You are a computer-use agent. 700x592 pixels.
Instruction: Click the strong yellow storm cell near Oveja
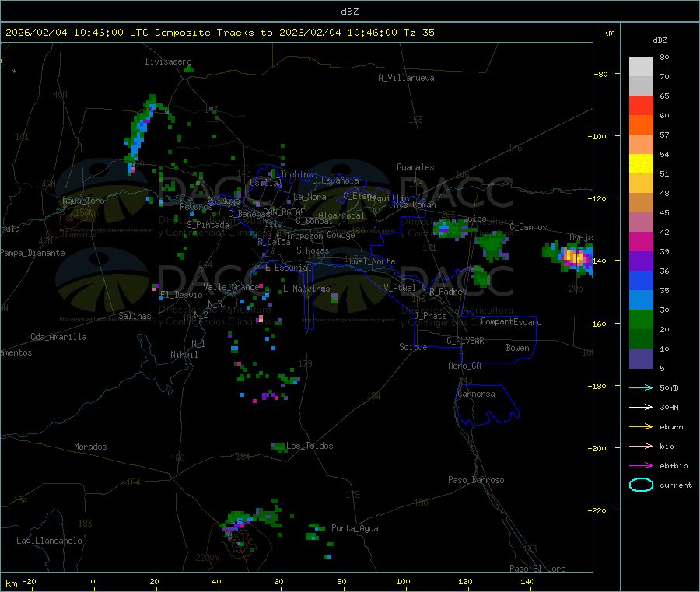pos(574,257)
